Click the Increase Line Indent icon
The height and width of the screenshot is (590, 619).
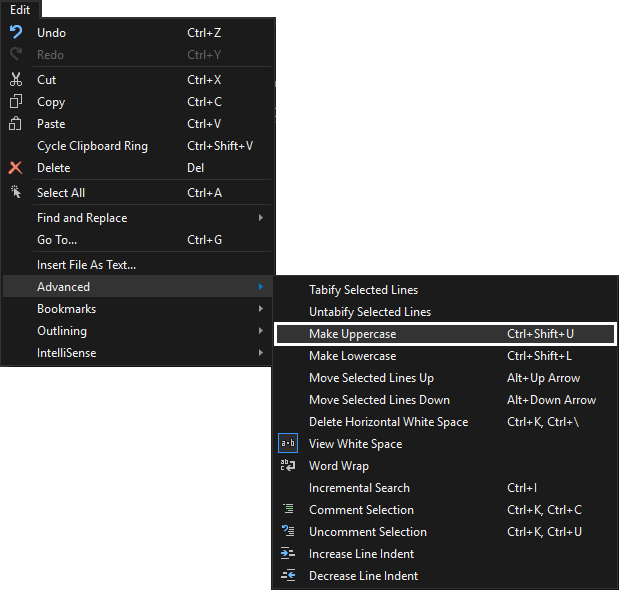(288, 554)
